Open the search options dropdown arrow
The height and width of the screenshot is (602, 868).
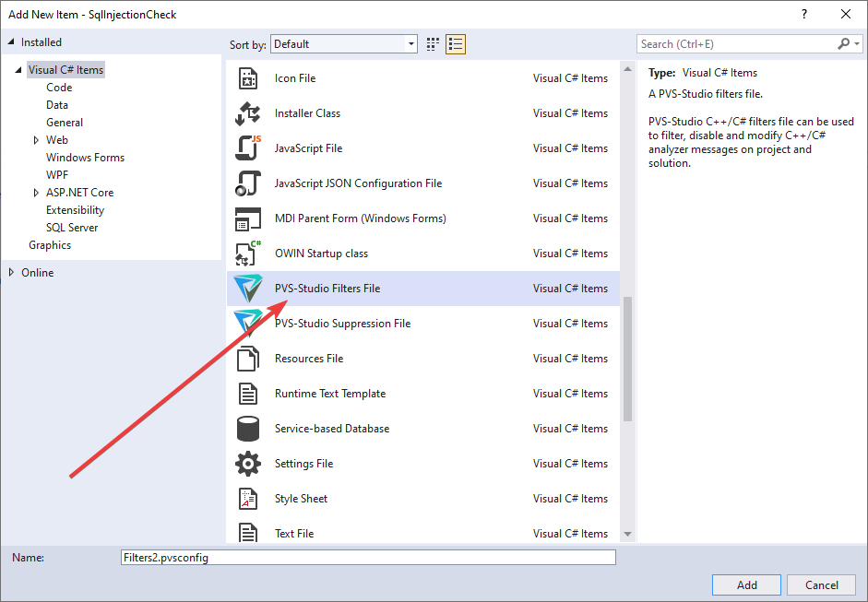857,43
